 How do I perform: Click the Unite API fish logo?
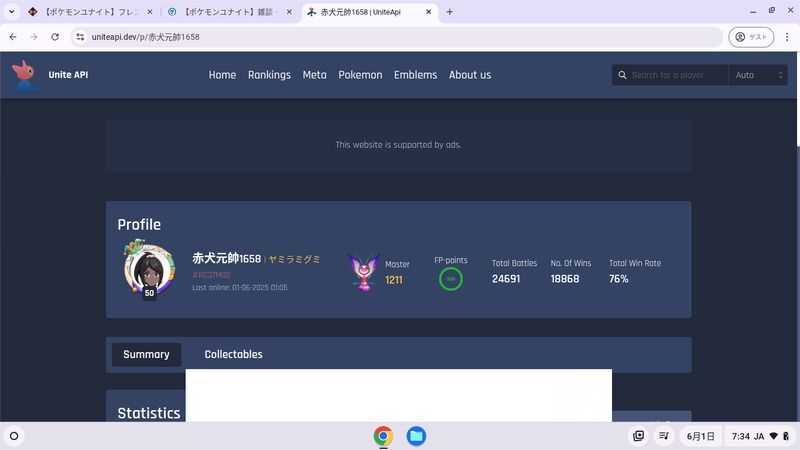24,75
